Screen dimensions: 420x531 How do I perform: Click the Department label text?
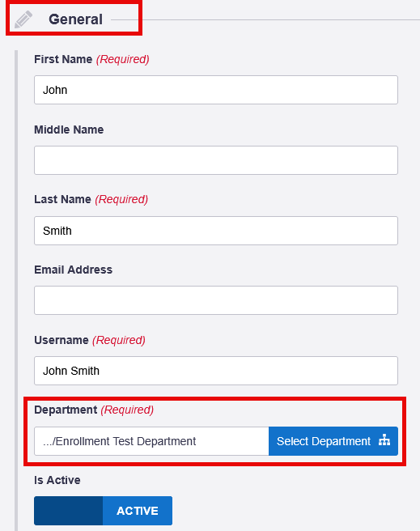[66, 410]
